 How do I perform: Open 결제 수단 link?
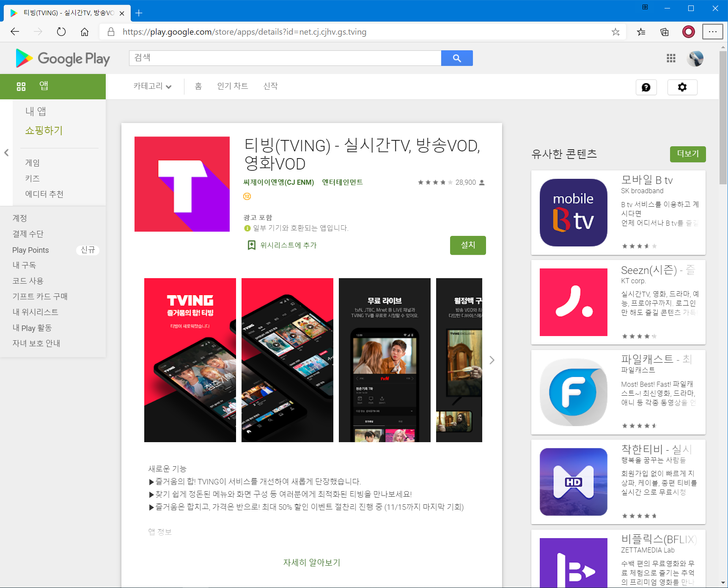[x=28, y=234]
